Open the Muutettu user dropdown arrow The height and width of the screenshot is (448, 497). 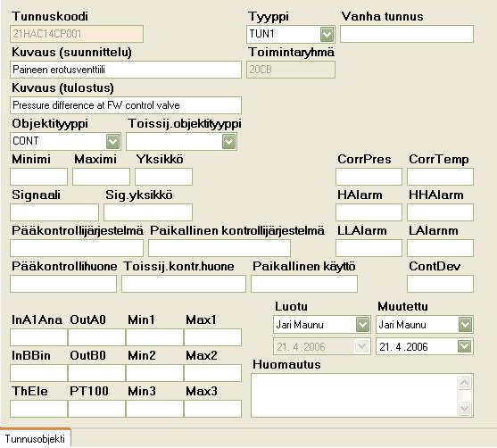[x=465, y=324]
